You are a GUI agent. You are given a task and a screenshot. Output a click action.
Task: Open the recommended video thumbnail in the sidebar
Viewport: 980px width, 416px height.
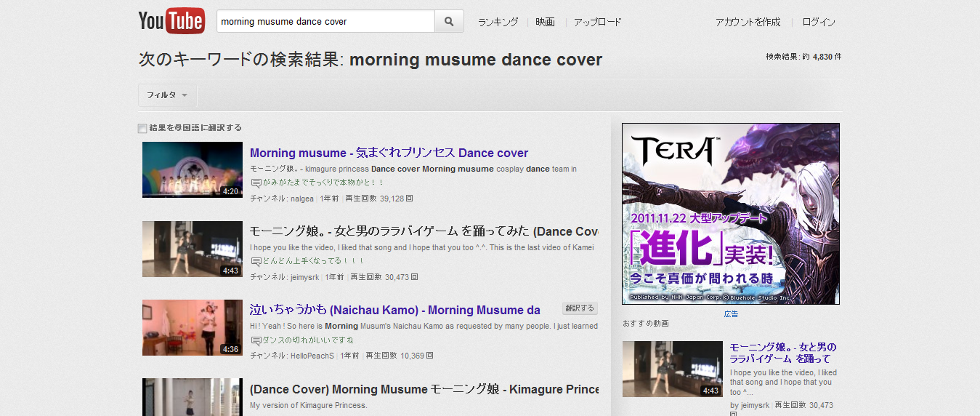(x=672, y=369)
